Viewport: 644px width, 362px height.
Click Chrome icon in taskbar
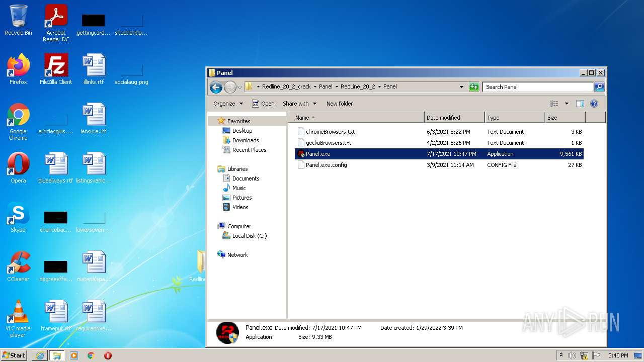[91, 355]
